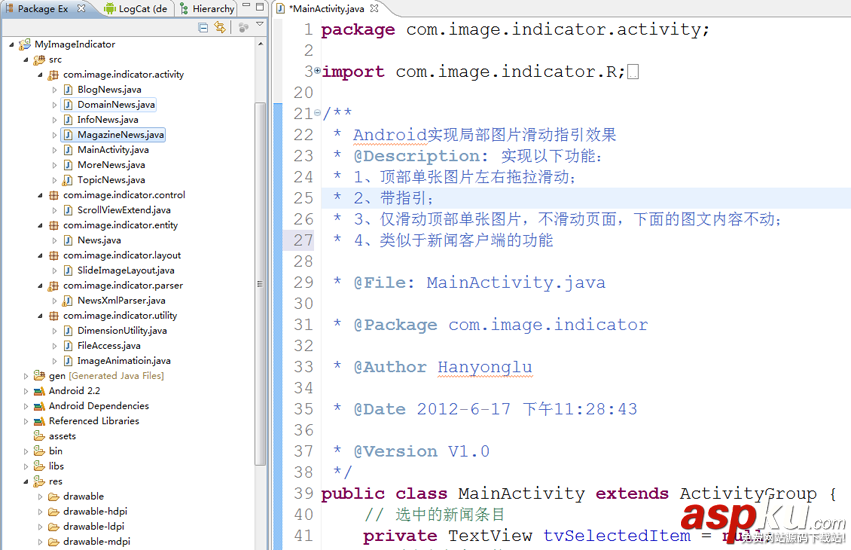Select the drawable-mdpi folder
The image size is (851, 550).
point(97,542)
